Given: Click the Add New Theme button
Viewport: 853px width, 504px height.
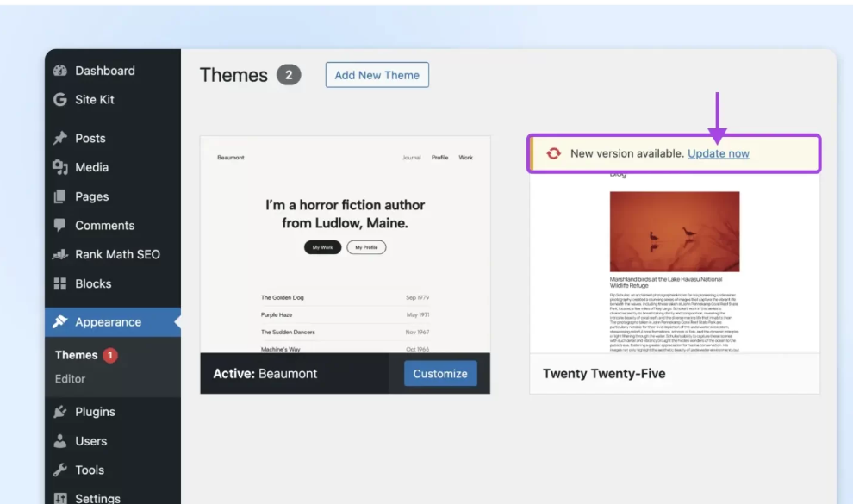Looking at the screenshot, I should point(377,75).
